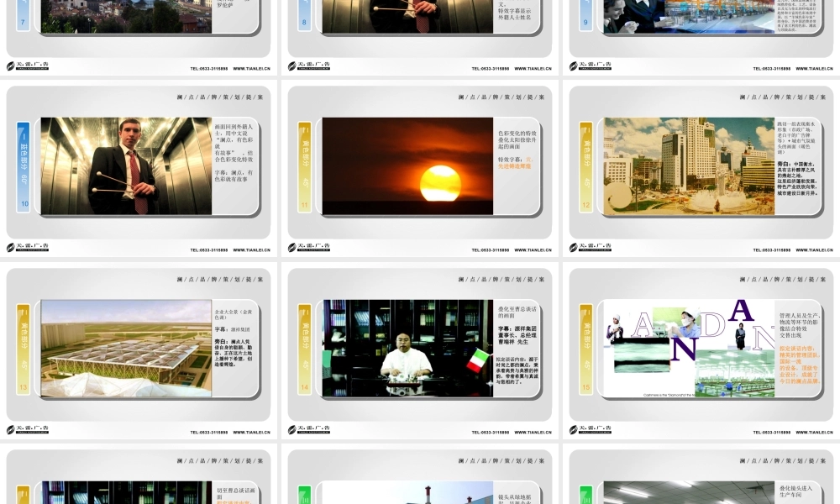This screenshot has height=504, width=840.
Task: Open WWW.TIANLEI.CN link under slide 13
Action: point(251,433)
